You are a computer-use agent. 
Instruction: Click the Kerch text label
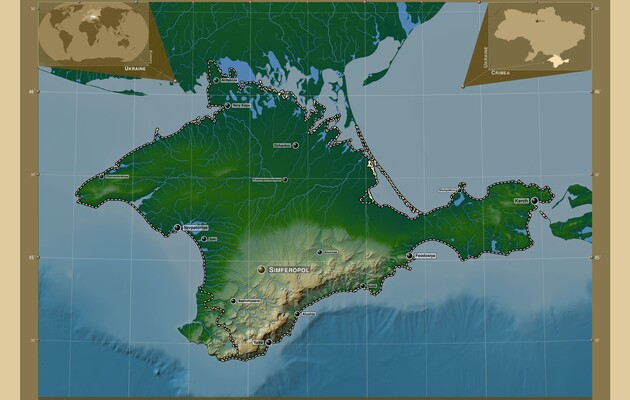pyautogui.click(x=521, y=201)
